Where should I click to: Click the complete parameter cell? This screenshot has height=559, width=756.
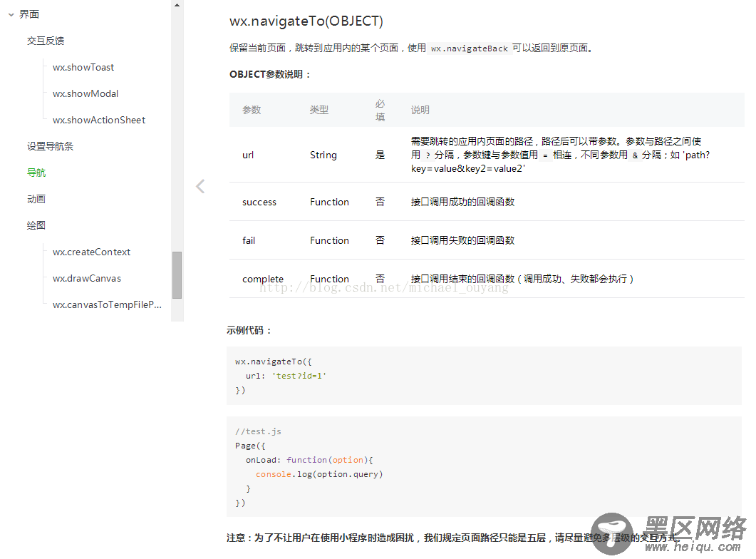coord(263,279)
